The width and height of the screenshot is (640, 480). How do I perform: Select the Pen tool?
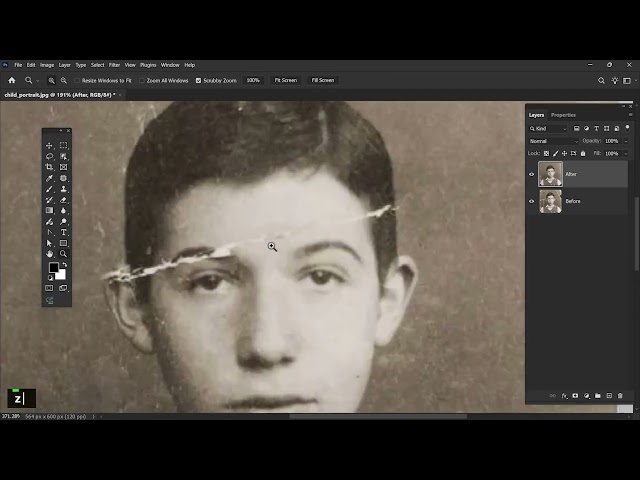(x=49, y=233)
